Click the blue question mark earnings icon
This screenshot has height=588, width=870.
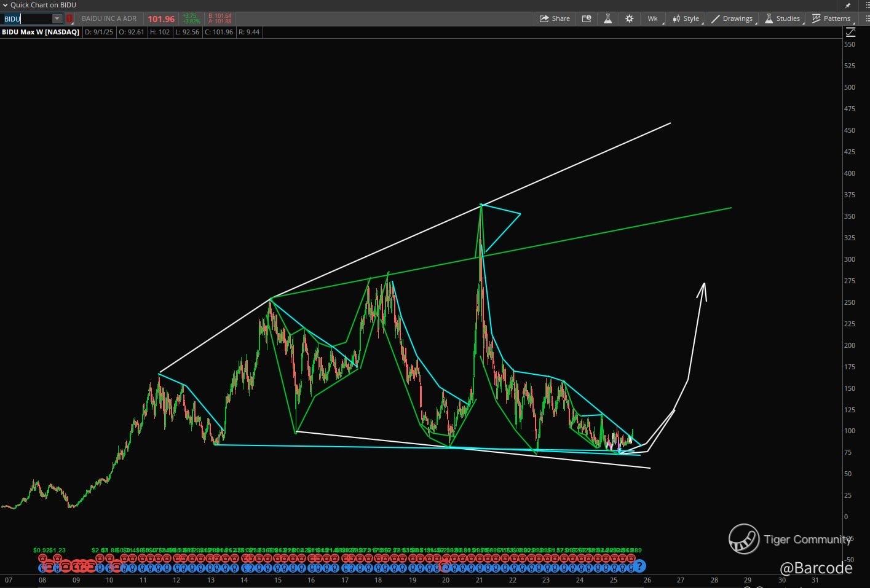tap(639, 566)
